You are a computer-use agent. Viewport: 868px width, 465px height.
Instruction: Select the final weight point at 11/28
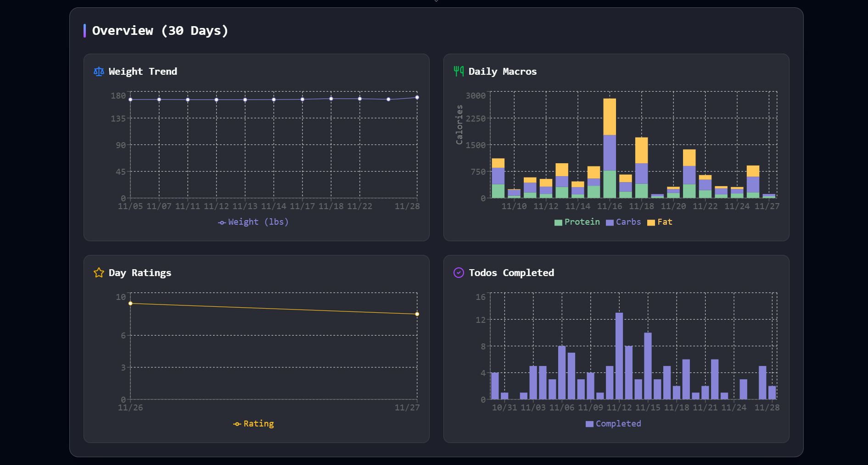pyautogui.click(x=416, y=97)
